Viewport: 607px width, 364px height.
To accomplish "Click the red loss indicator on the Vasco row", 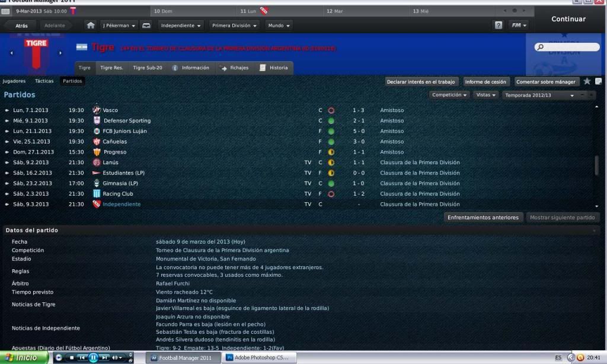I will tap(331, 110).
